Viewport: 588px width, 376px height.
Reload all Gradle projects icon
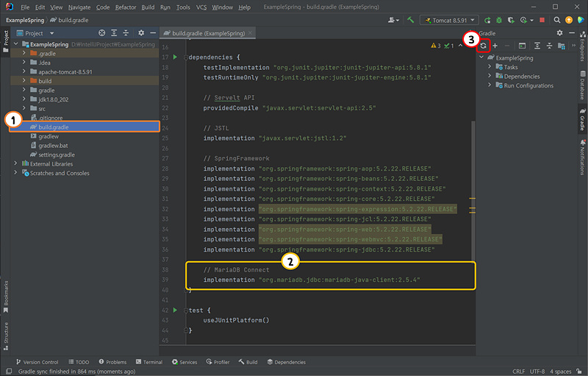tap(483, 46)
